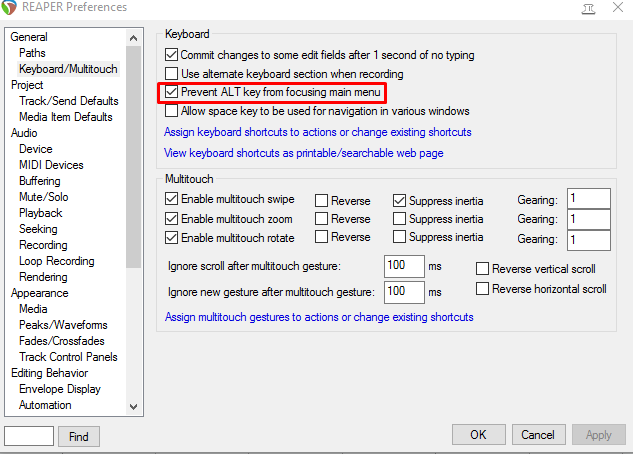The width and height of the screenshot is (633, 454).
Task: Toggle Enable multitouch rotate checkbox
Action: (x=172, y=238)
